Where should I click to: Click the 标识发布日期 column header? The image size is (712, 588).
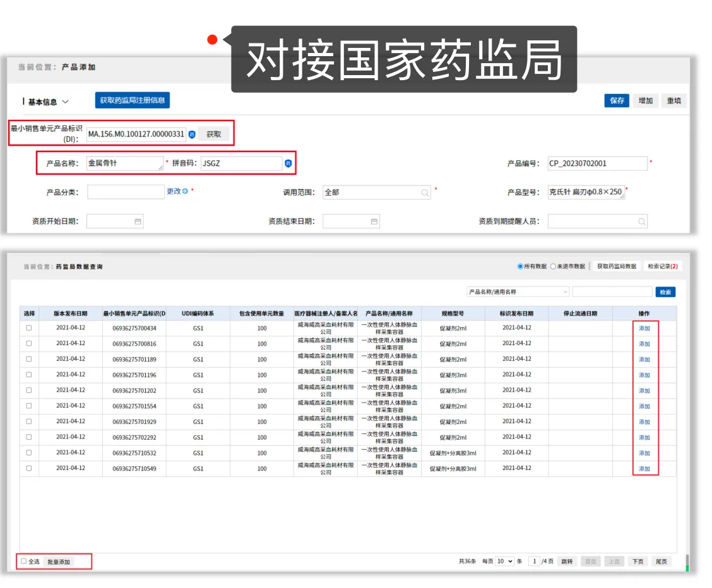517,314
